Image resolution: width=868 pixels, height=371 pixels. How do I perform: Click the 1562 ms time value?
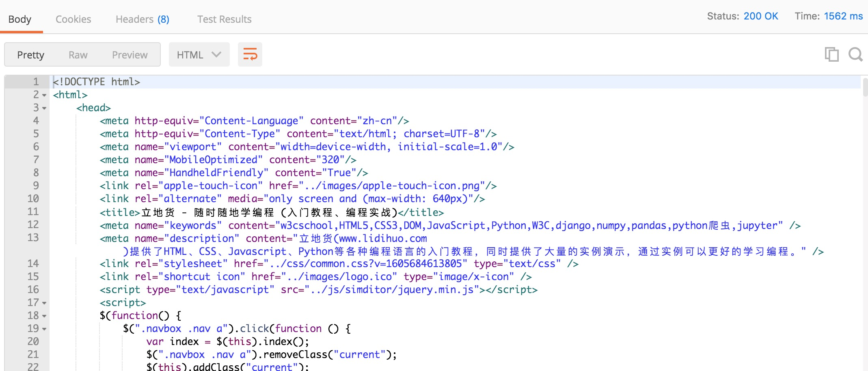point(843,16)
